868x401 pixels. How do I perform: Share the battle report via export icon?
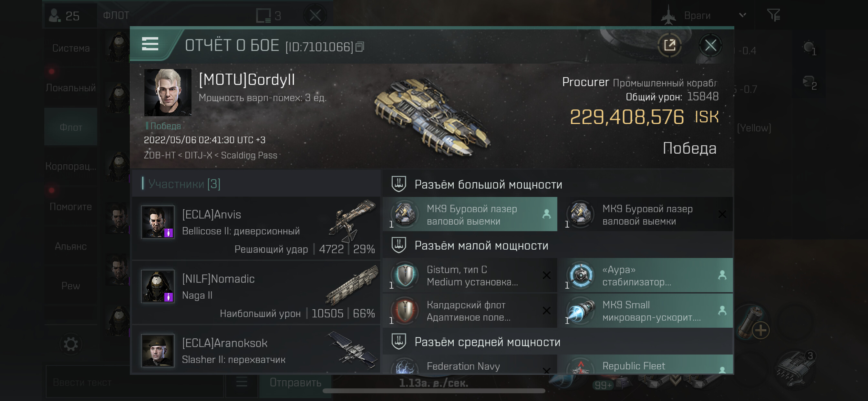[669, 45]
